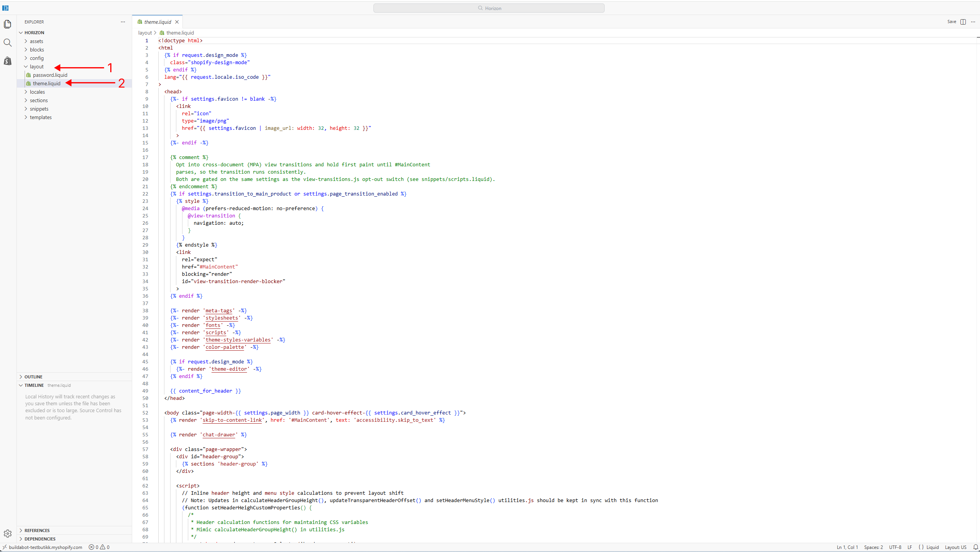Close the theme.liquid tab
The width and height of the screenshot is (980, 552).
[x=177, y=22]
